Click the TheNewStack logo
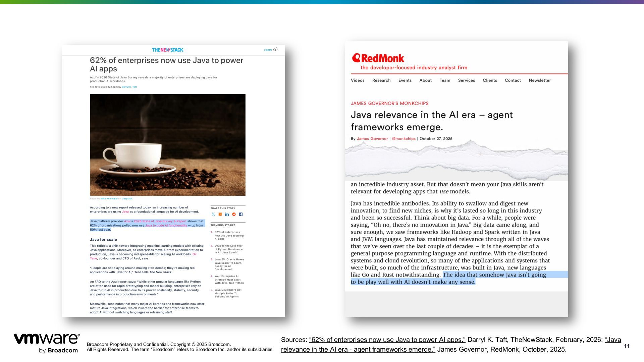This screenshot has height=362, width=644. pos(167,50)
